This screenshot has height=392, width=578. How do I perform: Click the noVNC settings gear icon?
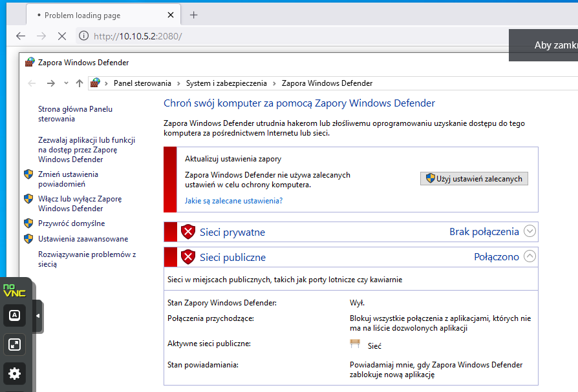pyautogui.click(x=14, y=373)
